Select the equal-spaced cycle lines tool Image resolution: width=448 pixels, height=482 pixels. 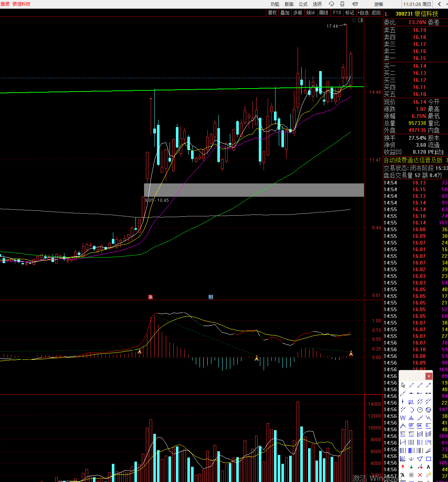pyautogui.click(x=411, y=442)
